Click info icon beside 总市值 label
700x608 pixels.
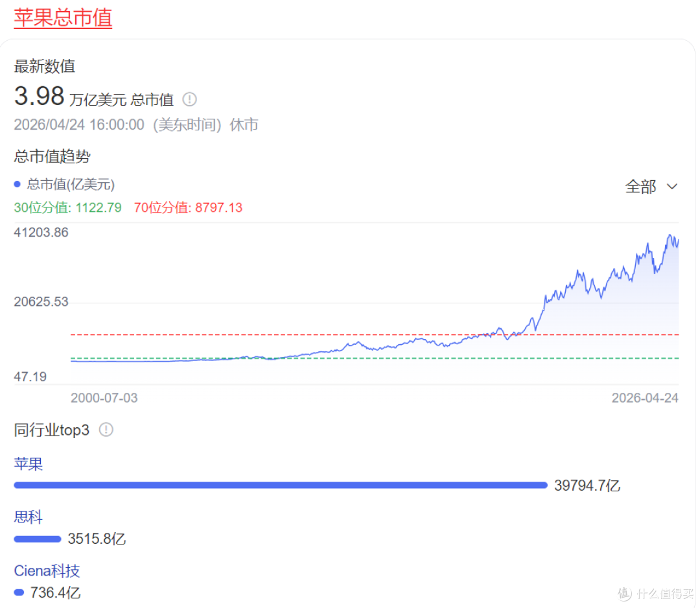pos(190,99)
